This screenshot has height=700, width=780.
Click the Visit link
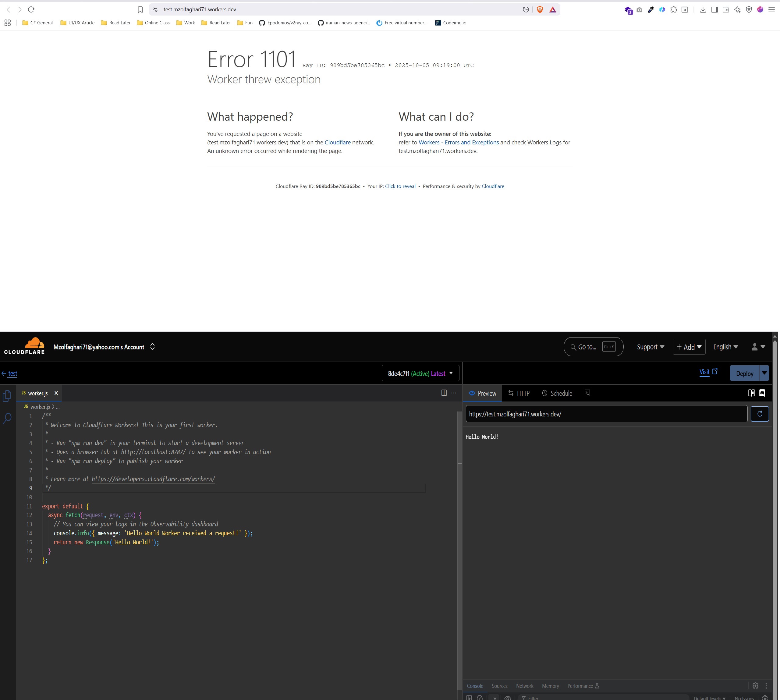[704, 372]
